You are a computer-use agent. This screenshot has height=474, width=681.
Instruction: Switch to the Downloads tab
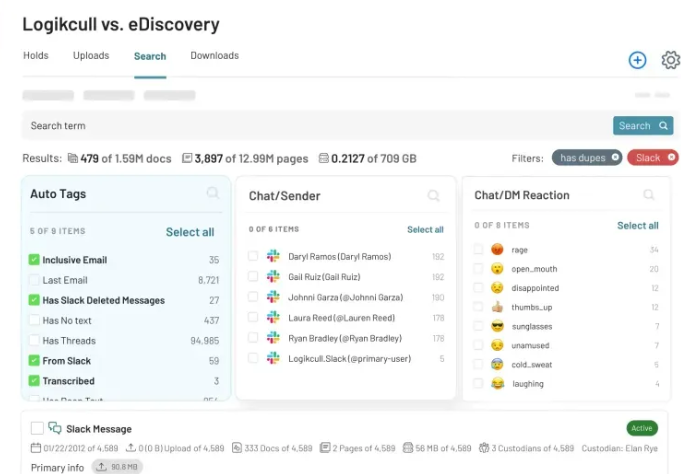coord(215,56)
